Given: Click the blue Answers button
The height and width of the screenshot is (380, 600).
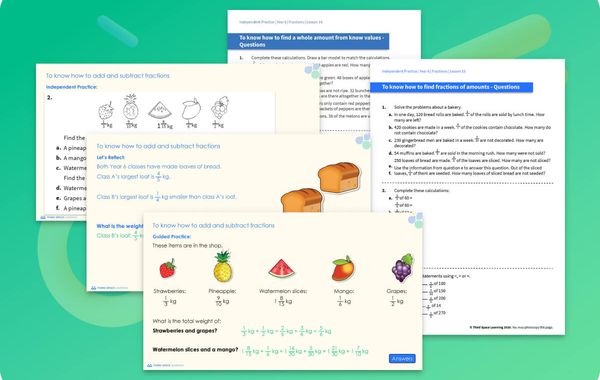Looking at the screenshot, I should point(402,359).
